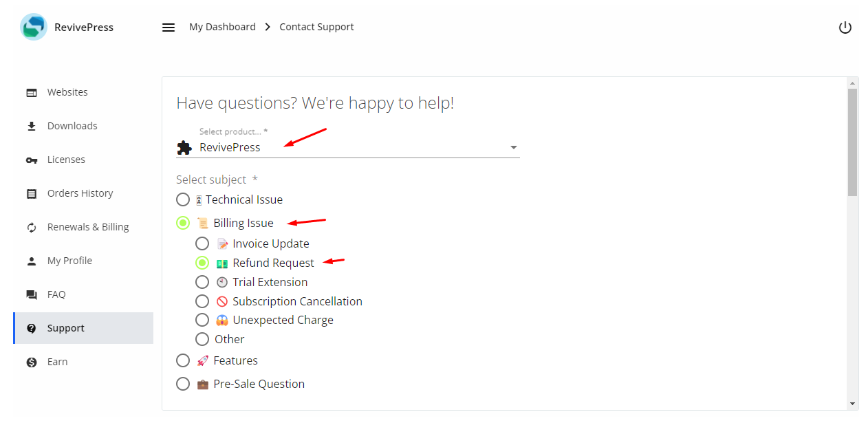Click the My Profile person icon

32,261
